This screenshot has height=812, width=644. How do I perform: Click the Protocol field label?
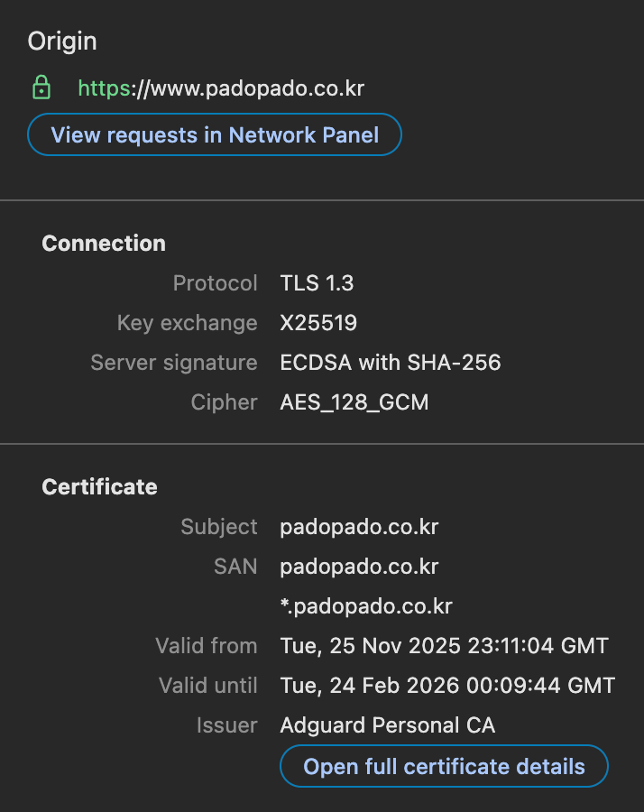click(216, 283)
